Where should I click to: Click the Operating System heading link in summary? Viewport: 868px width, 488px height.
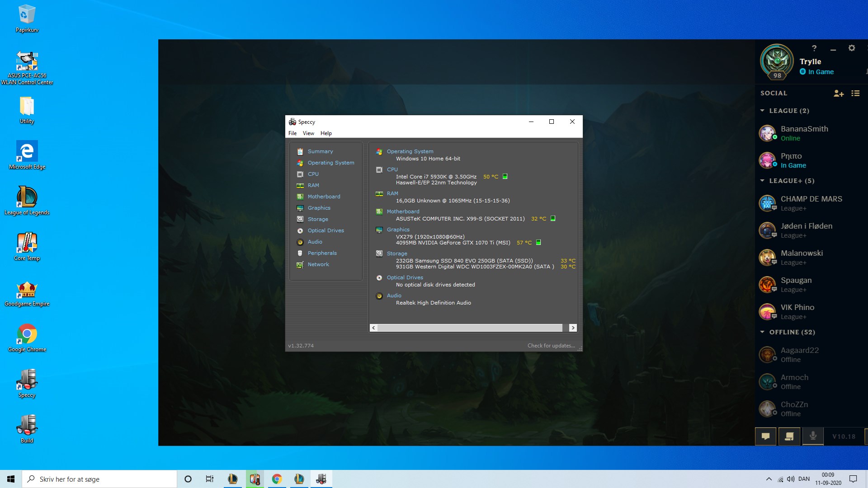tap(410, 151)
